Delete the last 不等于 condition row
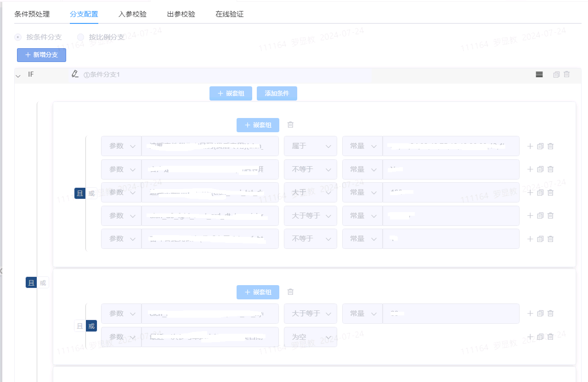This screenshot has height=382, width=588. click(550, 239)
